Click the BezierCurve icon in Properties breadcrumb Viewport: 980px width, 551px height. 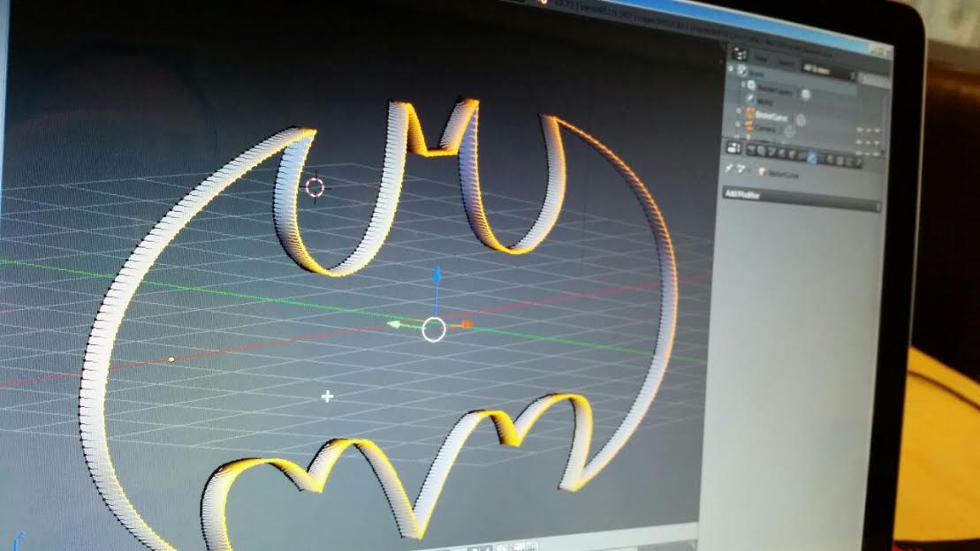tap(762, 172)
